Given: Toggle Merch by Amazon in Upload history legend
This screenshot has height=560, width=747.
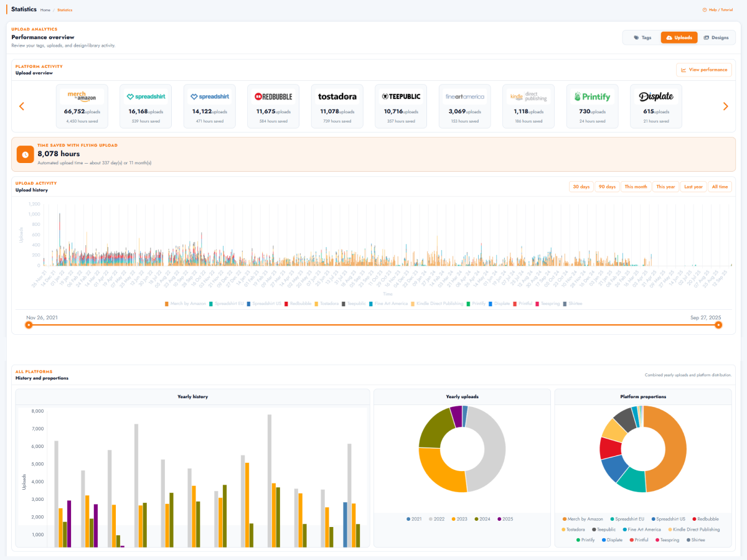Looking at the screenshot, I should 186,304.
